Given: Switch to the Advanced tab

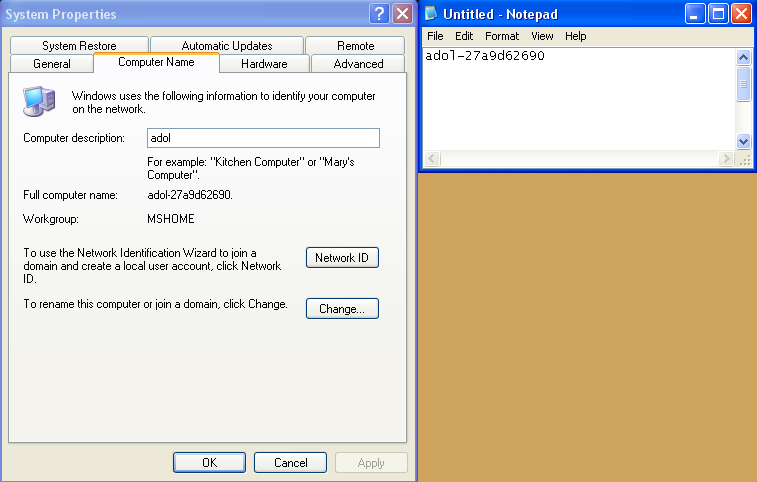Looking at the screenshot, I should 358,64.
